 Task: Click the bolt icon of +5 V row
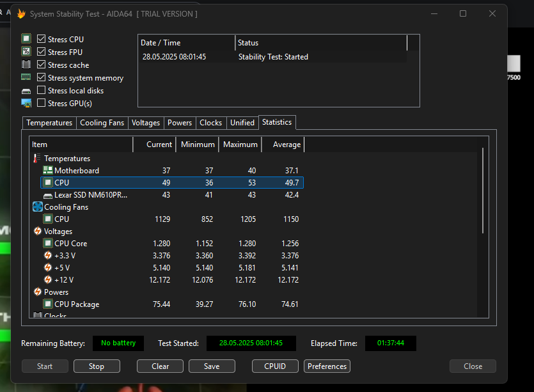click(48, 268)
